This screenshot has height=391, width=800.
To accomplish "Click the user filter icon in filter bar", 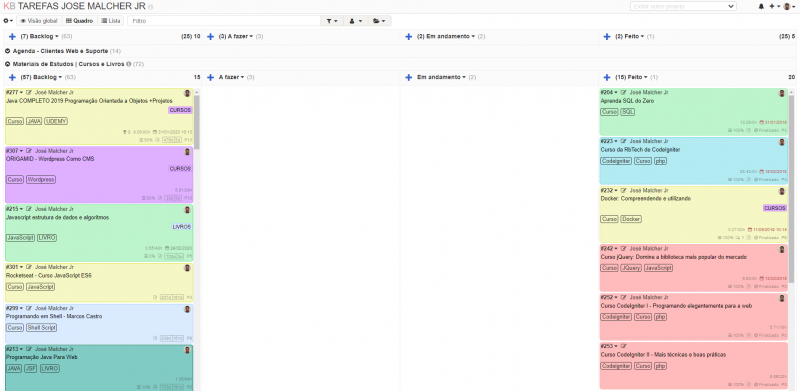I will [x=352, y=21].
